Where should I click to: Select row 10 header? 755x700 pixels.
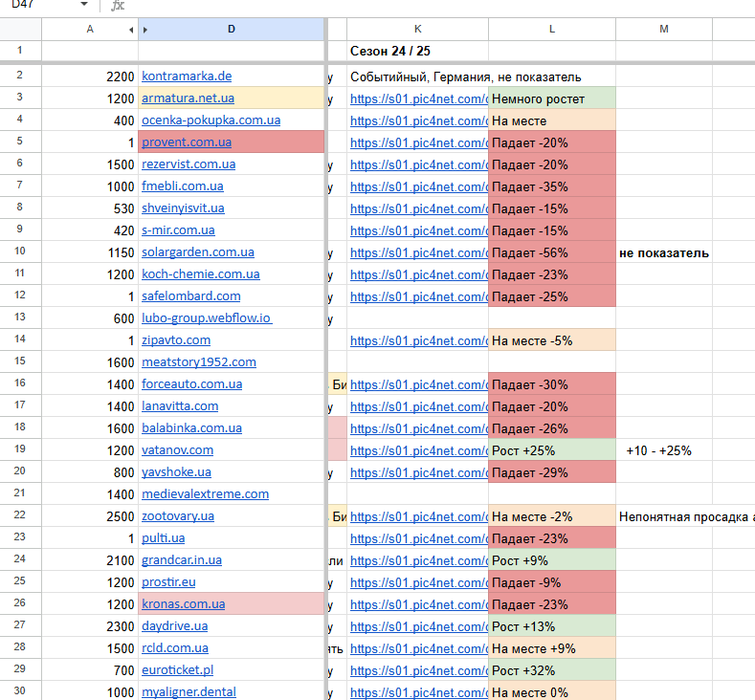pyautogui.click(x=20, y=251)
